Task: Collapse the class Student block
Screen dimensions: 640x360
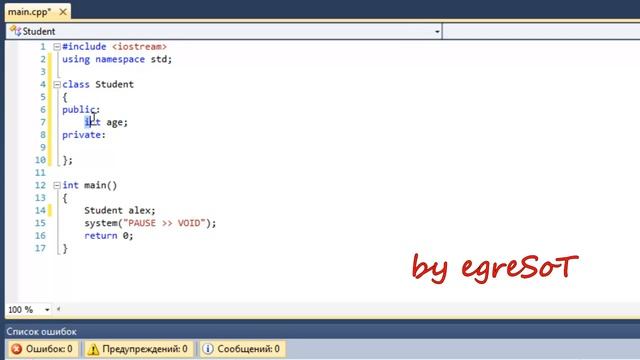Action: tap(57, 84)
